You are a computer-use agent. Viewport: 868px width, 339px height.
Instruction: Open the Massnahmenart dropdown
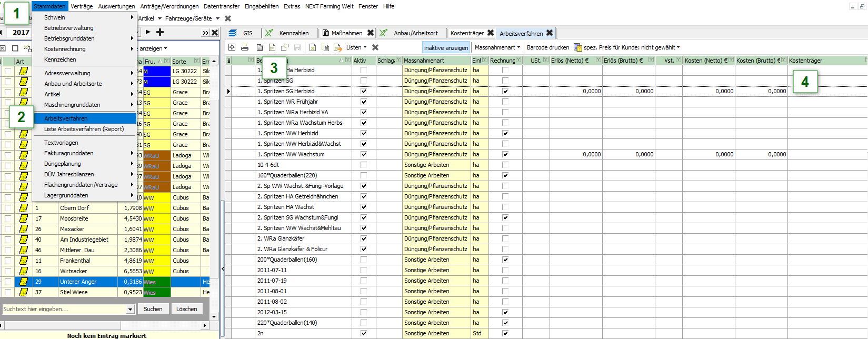point(497,47)
